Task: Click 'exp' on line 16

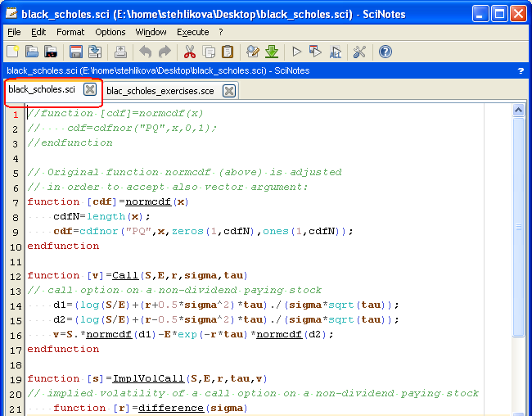Action: [x=187, y=334]
